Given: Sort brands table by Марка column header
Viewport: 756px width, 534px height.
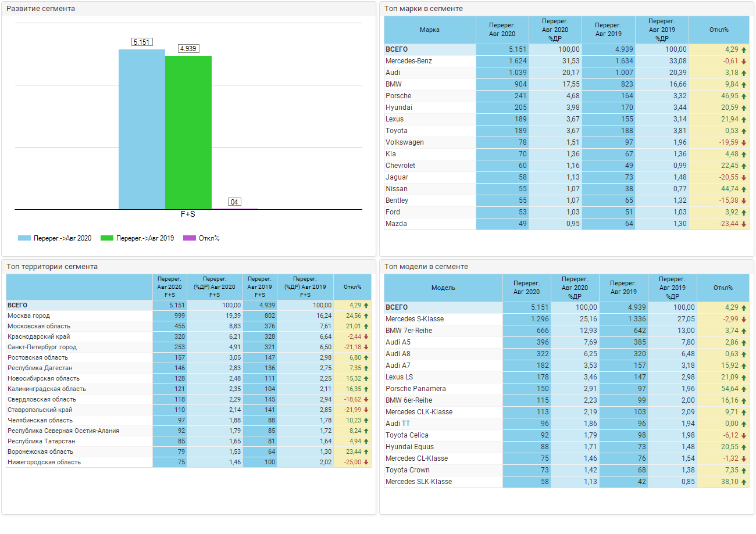Looking at the screenshot, I should (430, 30).
